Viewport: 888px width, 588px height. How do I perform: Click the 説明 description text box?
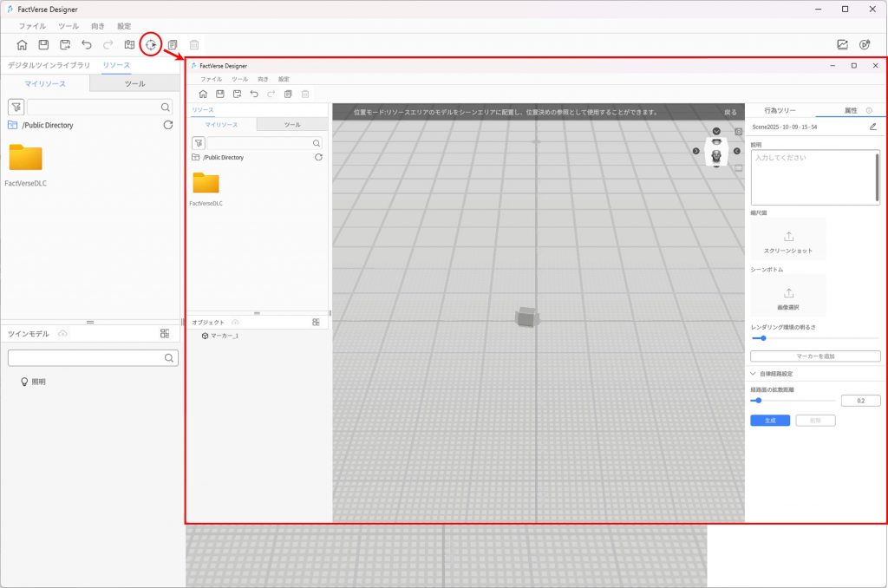tap(813, 177)
